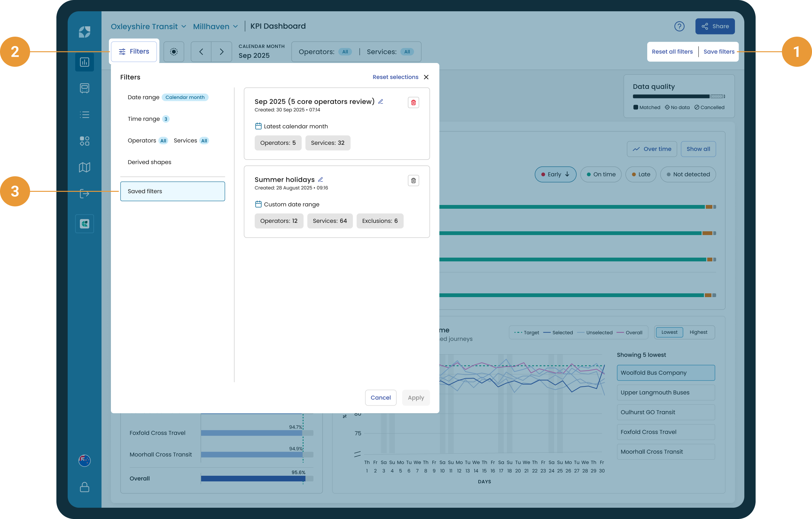Click Show all button
This screenshot has height=519, width=812.
pos(698,149)
